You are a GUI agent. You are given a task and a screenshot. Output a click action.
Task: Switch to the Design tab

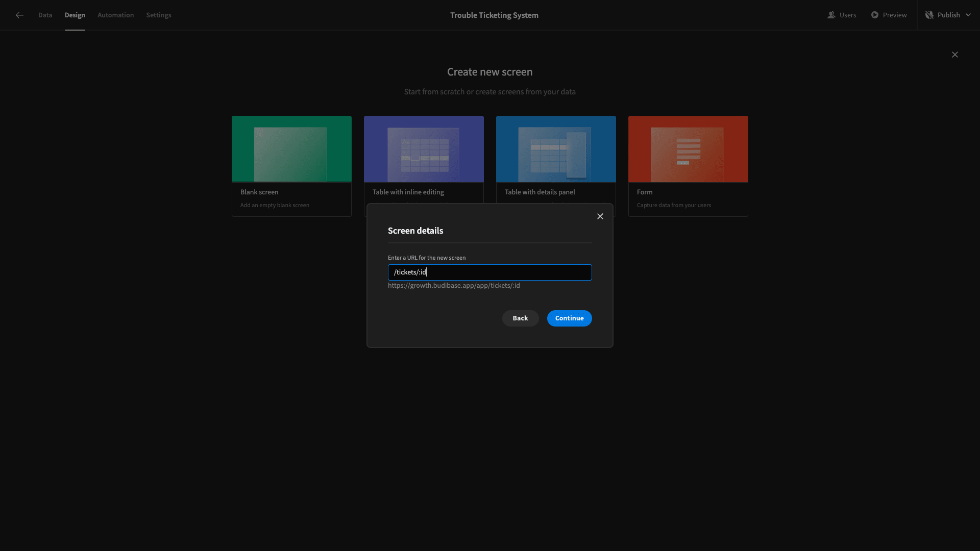[x=75, y=15]
